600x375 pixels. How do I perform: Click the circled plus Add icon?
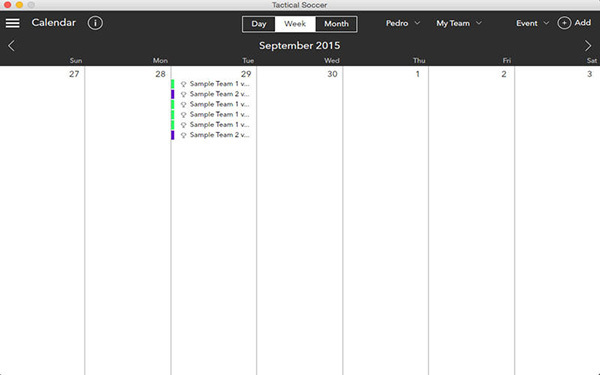click(x=564, y=23)
